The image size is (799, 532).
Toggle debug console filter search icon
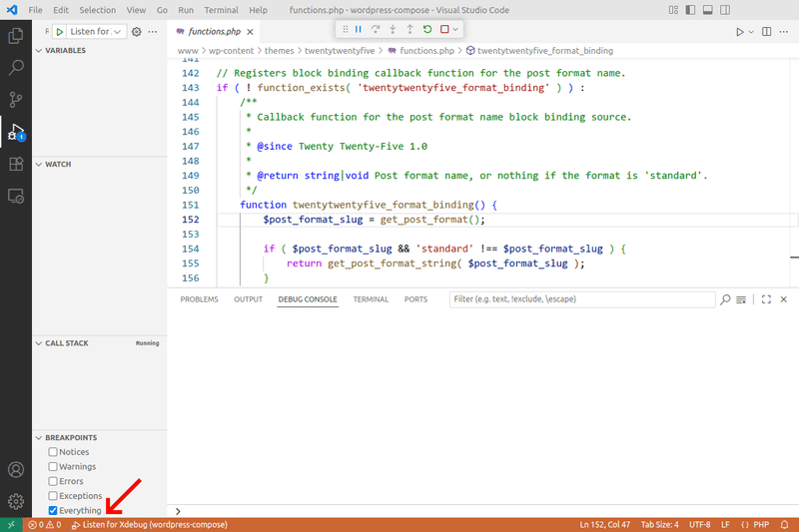[725, 299]
